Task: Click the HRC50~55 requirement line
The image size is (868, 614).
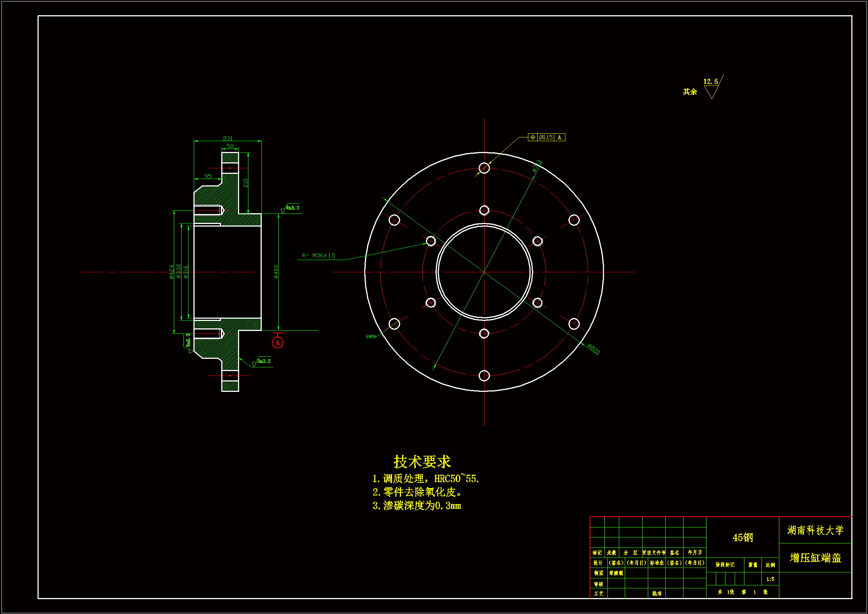Action: coord(426,479)
